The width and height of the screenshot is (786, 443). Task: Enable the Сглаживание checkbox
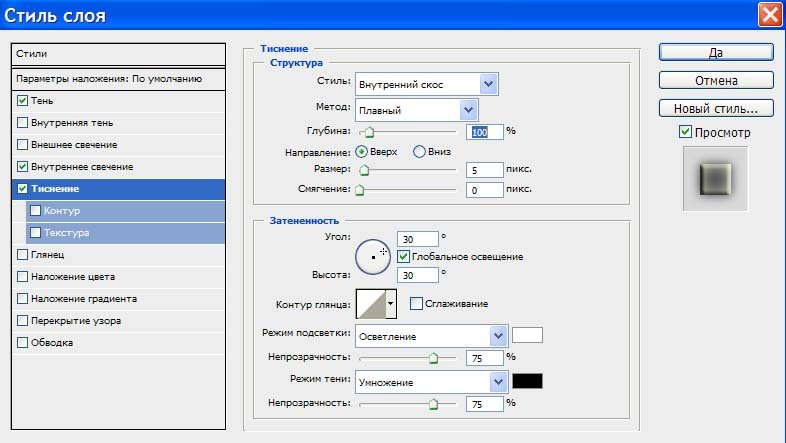(x=416, y=303)
